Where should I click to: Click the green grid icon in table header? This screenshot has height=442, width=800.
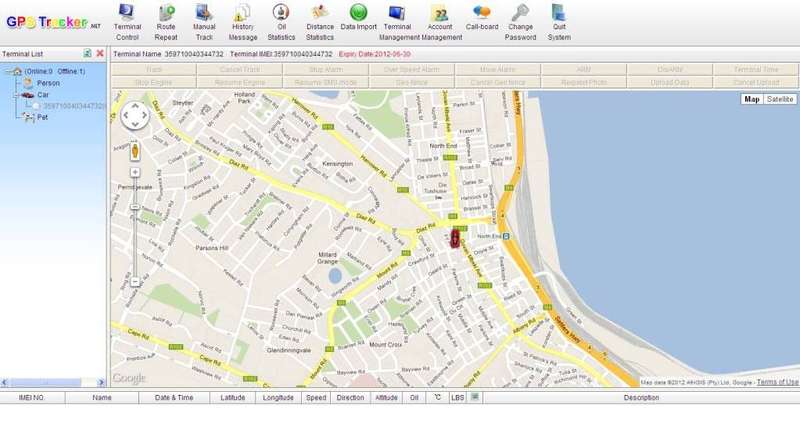click(474, 397)
